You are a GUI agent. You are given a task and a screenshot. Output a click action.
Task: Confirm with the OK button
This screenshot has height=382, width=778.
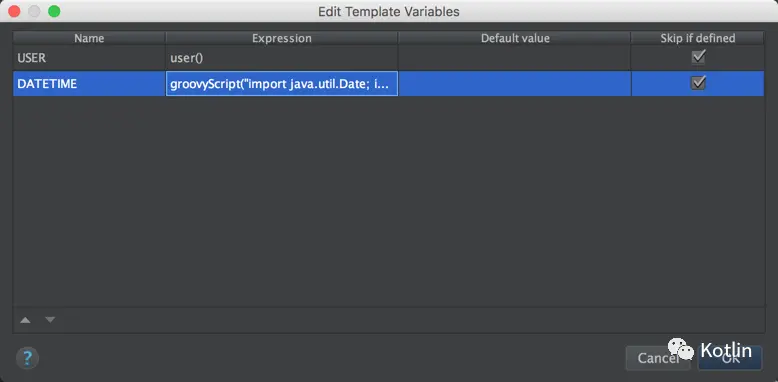click(x=730, y=358)
